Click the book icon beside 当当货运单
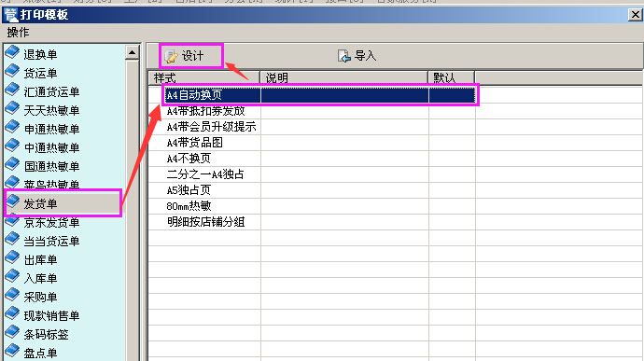This screenshot has width=644, height=361. point(12,239)
